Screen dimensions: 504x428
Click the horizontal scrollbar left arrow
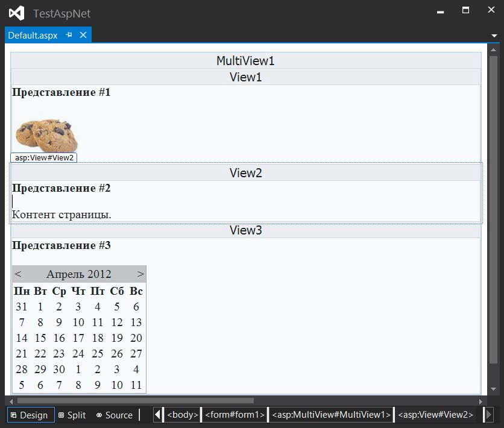[x=11, y=401]
